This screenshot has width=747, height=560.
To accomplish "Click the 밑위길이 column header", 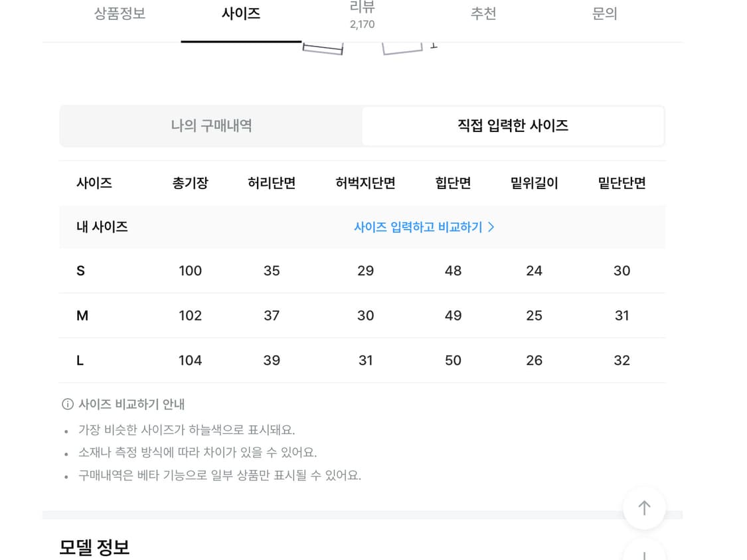I will pyautogui.click(x=534, y=183).
